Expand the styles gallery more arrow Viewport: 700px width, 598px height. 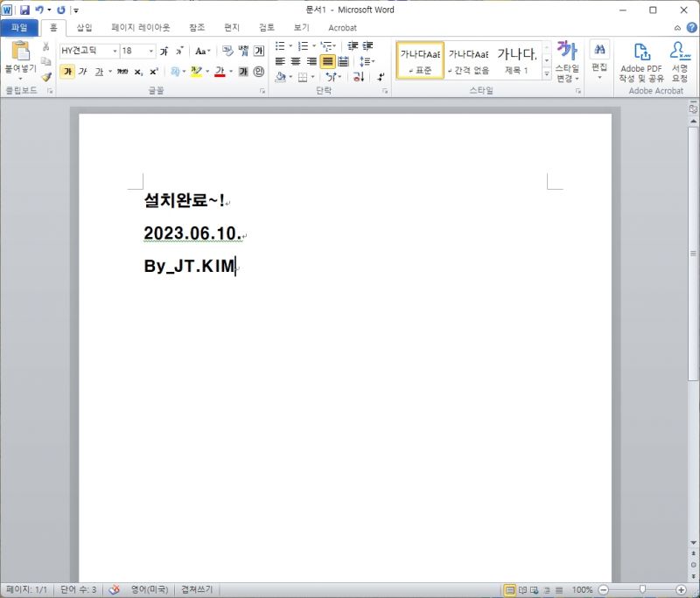(x=547, y=73)
